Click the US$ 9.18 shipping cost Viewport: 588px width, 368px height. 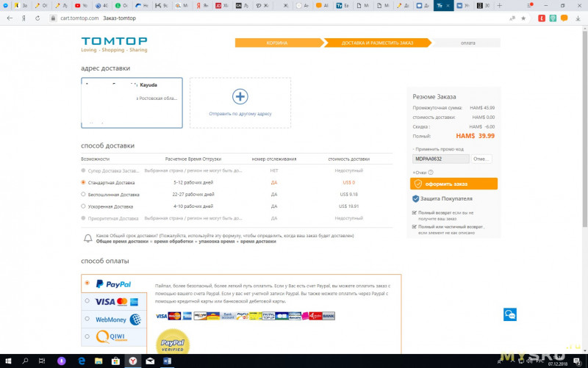click(348, 195)
